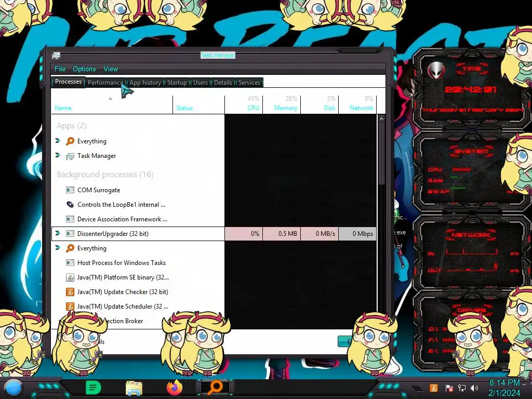Click the volume speaker tray icon
The height and width of the screenshot is (399, 532).
click(474, 388)
